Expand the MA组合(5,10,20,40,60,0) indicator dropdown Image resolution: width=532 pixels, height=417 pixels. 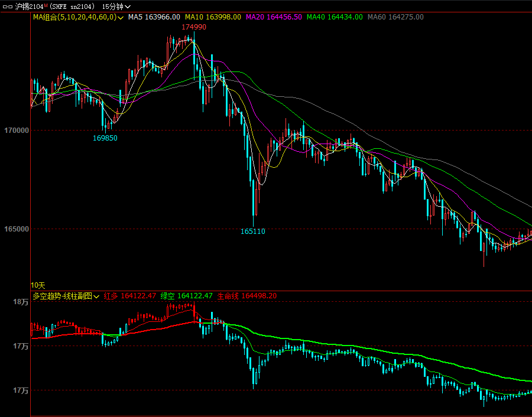(78, 17)
